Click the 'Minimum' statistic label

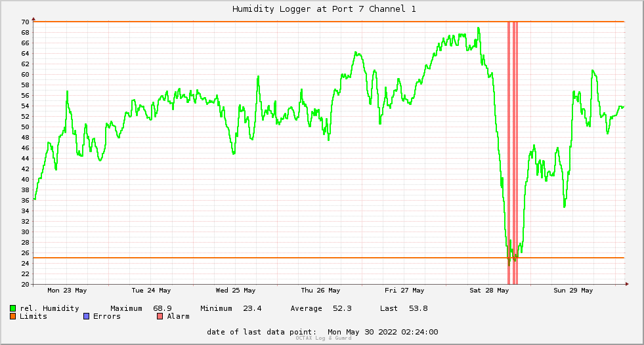click(x=216, y=308)
